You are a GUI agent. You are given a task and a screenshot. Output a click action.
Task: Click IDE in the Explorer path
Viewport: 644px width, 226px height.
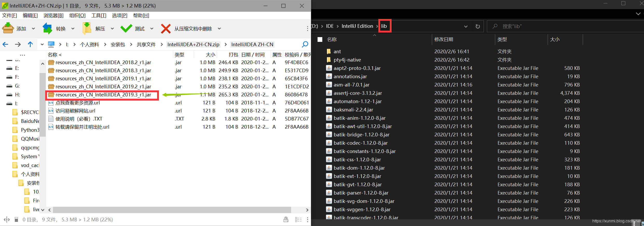[x=330, y=26]
